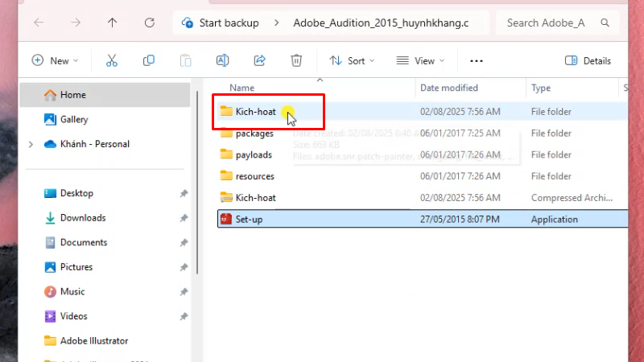Screen dimensions: 644x362
Task: Sort by the Type column header
Action: click(x=541, y=88)
